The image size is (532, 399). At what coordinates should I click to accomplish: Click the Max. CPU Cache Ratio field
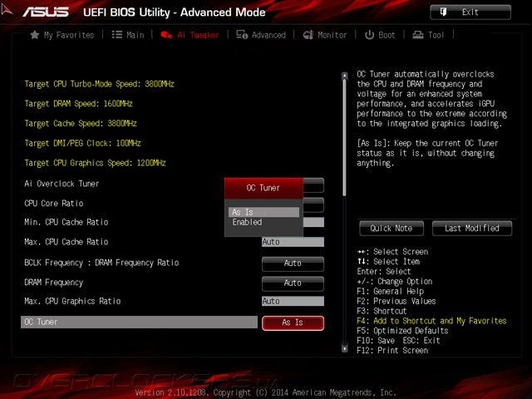tap(293, 242)
